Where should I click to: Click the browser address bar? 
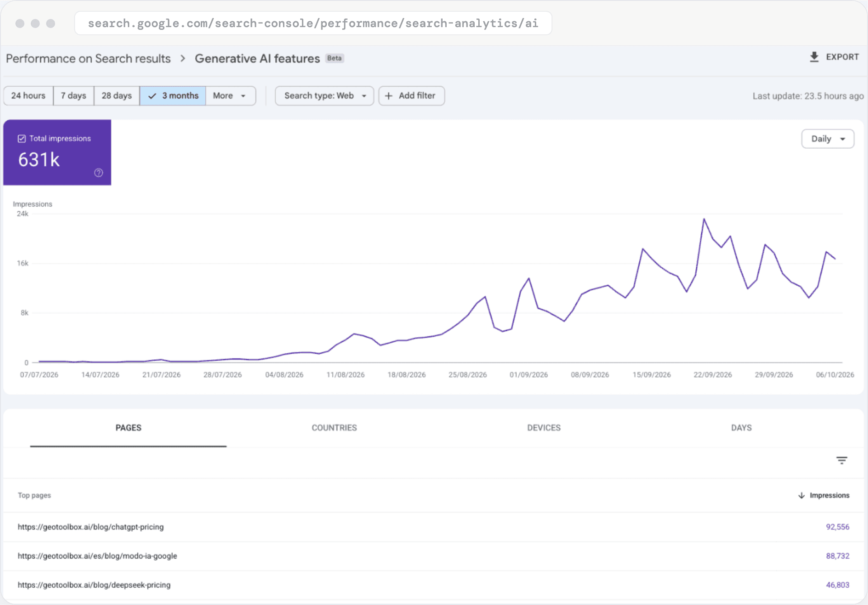click(313, 23)
